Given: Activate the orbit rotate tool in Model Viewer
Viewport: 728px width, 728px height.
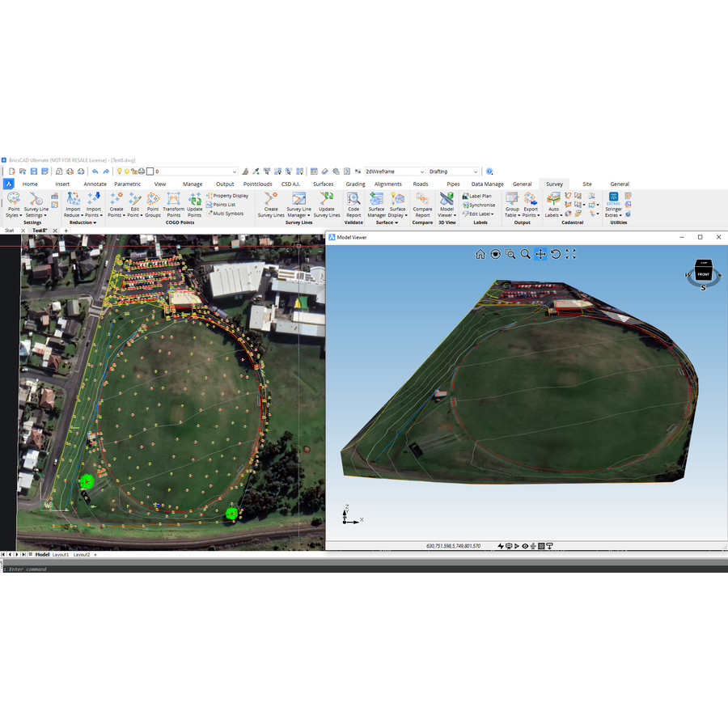Looking at the screenshot, I should tap(556, 254).
